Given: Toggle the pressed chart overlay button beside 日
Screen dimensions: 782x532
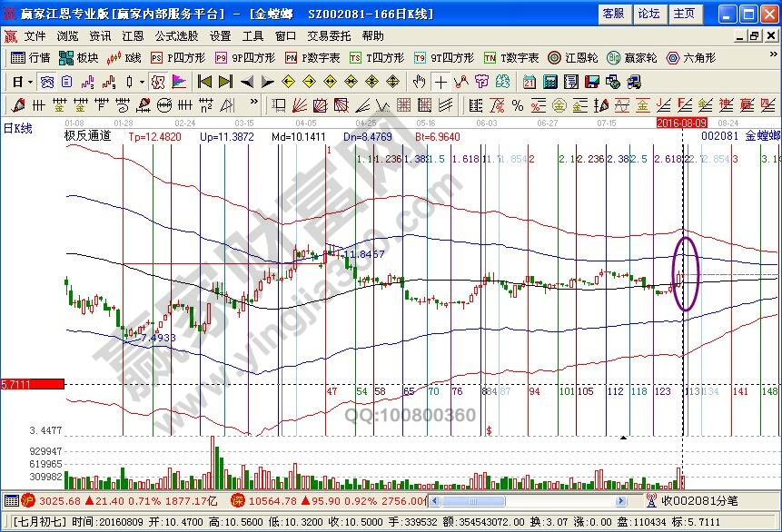Looking at the screenshot, I should pos(46,82).
